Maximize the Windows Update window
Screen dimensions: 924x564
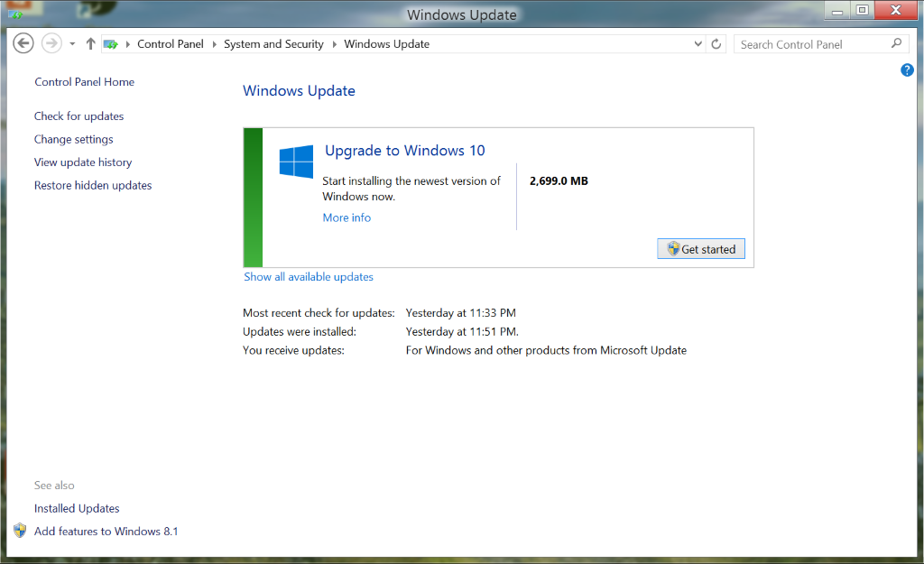coord(863,10)
